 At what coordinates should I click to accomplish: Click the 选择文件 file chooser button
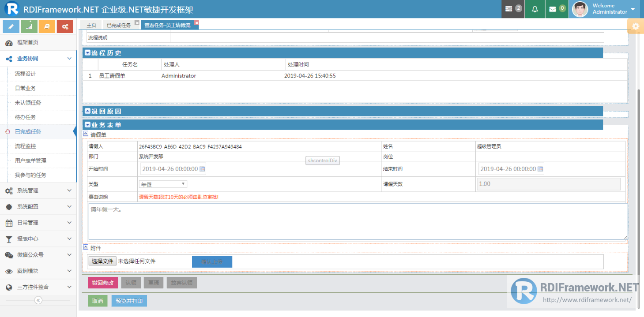102,261
